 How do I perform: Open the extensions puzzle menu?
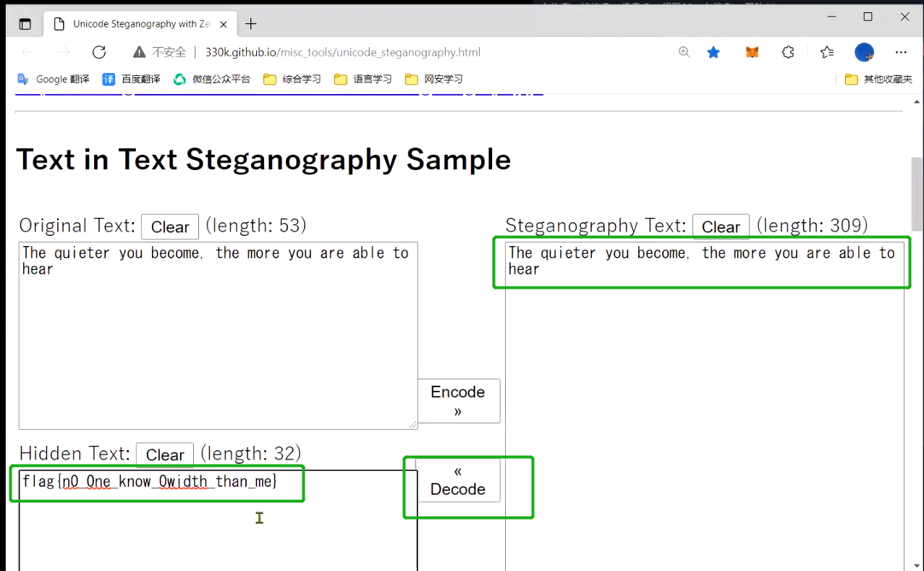(x=788, y=52)
